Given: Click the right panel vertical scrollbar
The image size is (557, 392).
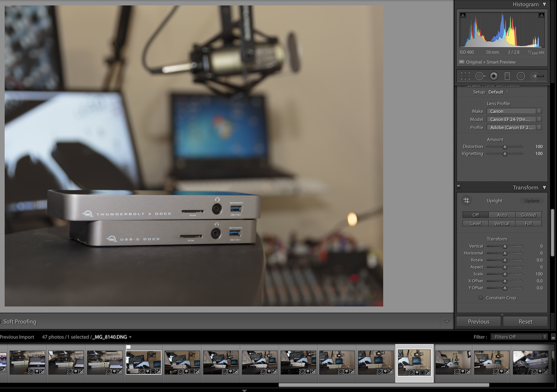Looking at the screenshot, I should 552,232.
